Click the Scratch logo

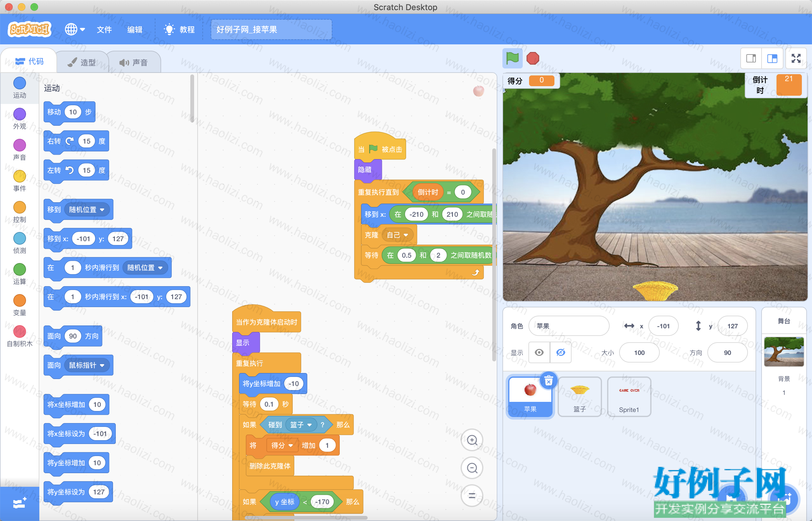pyautogui.click(x=29, y=29)
